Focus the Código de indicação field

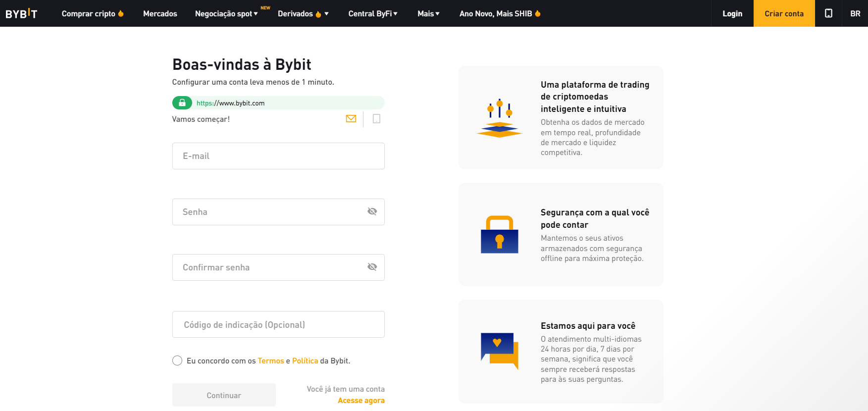[x=278, y=324]
